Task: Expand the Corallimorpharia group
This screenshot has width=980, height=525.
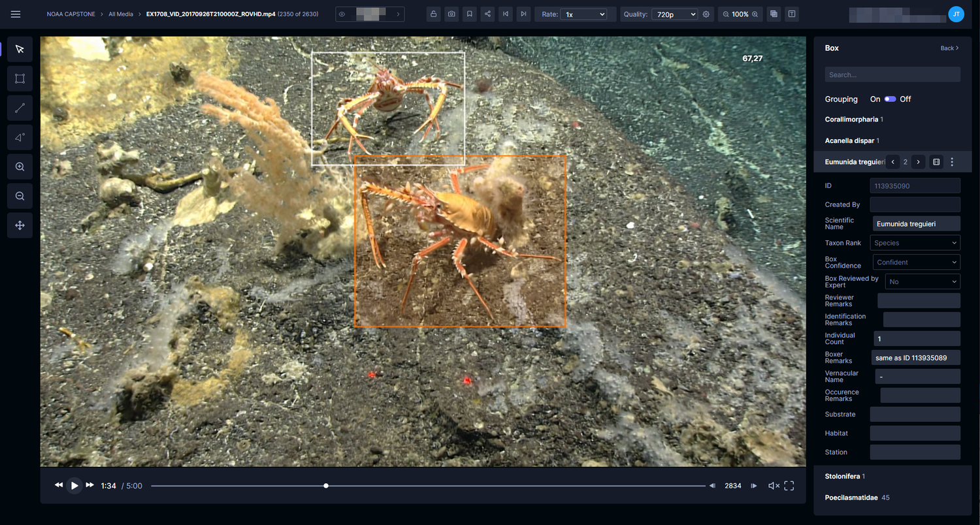Action: coord(892,119)
